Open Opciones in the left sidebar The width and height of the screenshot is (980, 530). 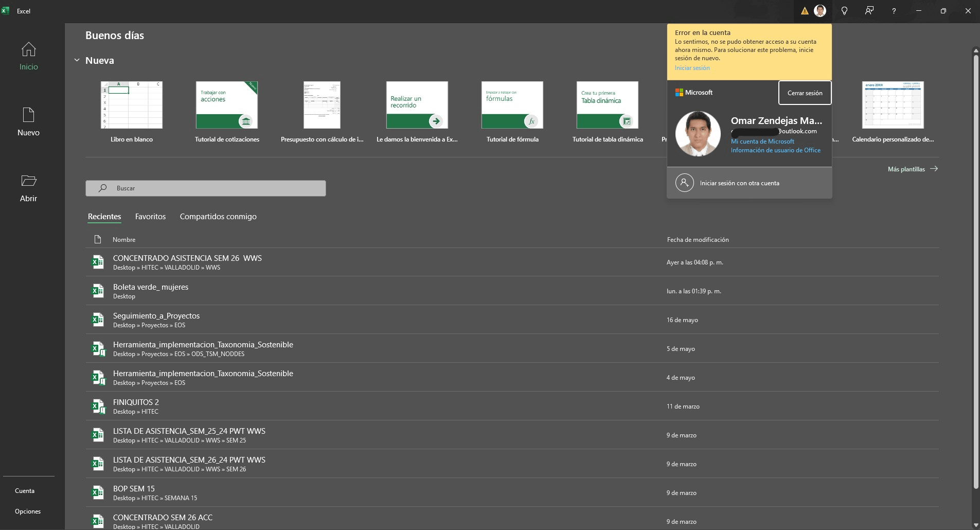(28, 511)
